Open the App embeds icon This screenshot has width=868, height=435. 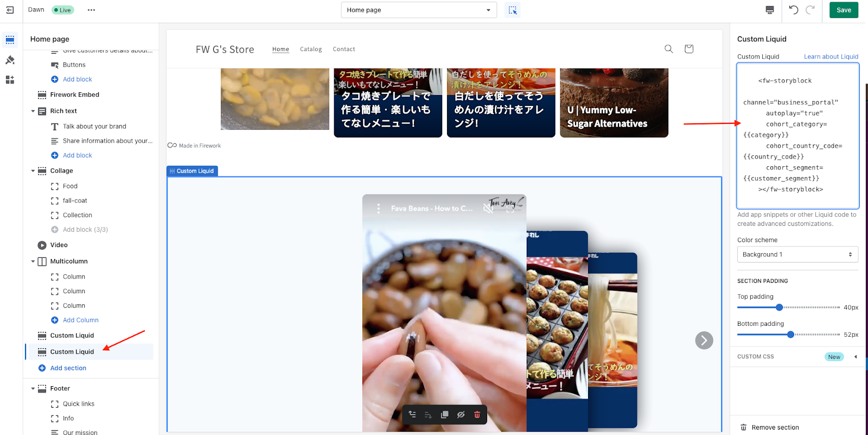tap(10, 80)
